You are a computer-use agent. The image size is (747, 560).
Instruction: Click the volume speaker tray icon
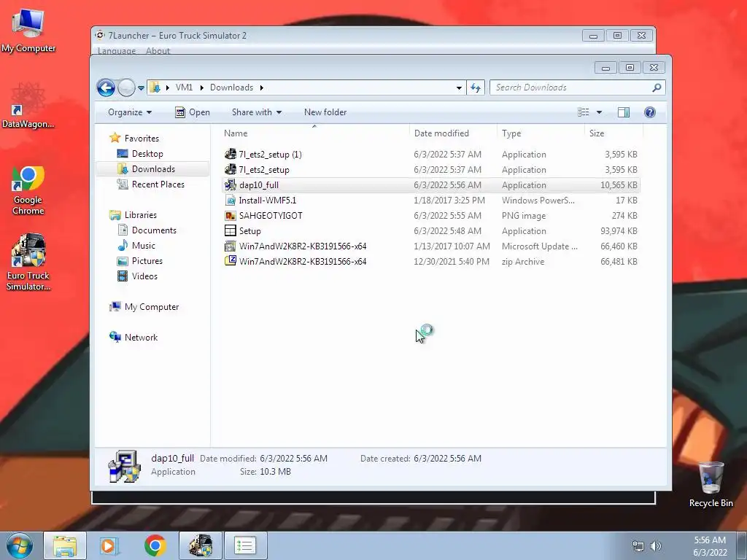pos(656,546)
